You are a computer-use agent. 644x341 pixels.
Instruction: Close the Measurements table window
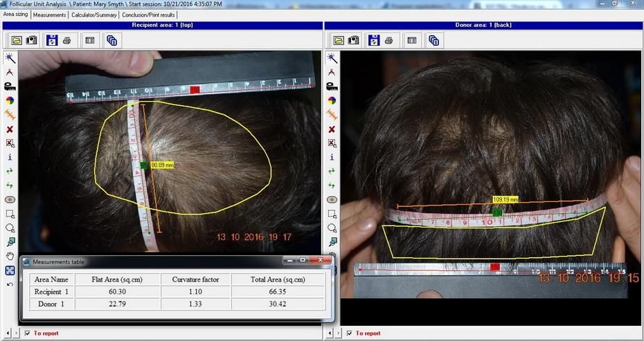point(319,261)
